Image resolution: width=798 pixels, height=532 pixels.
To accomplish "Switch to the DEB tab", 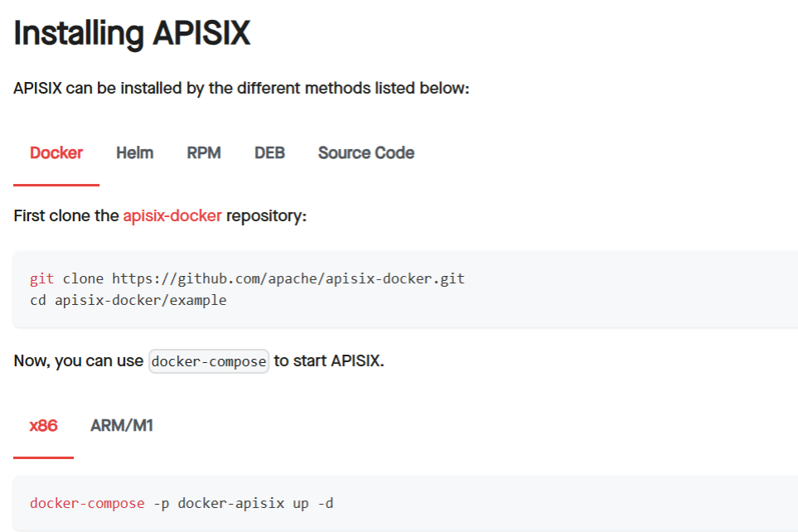I will pos(269,152).
